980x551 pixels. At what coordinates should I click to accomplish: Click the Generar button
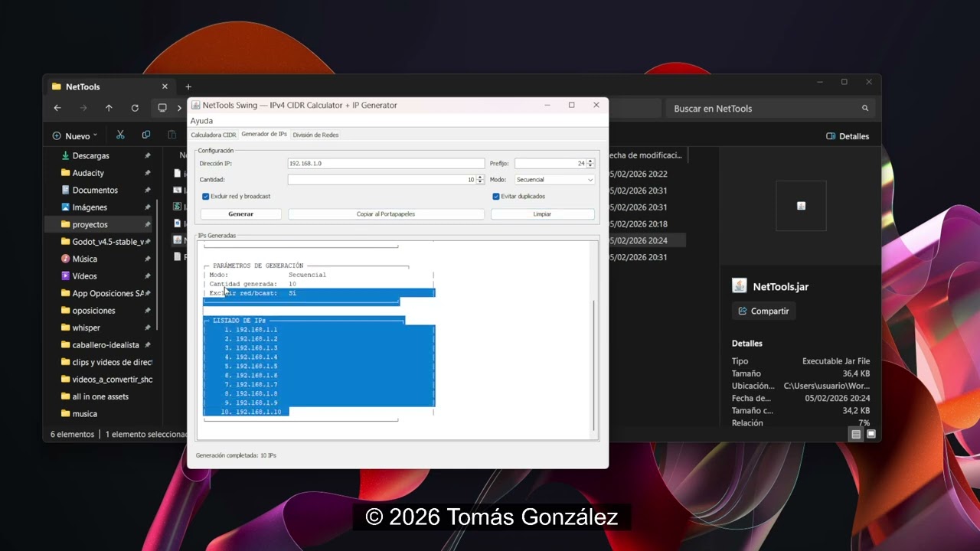tap(240, 214)
